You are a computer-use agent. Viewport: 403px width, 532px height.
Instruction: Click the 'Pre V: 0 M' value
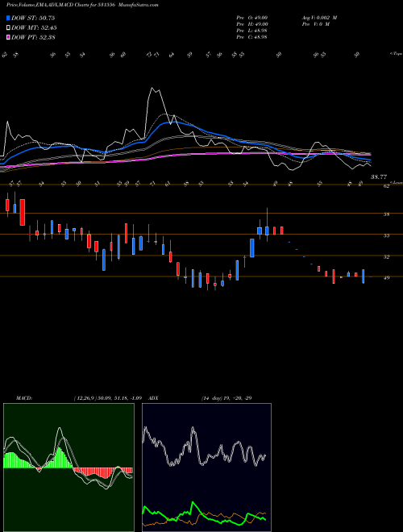315,24
